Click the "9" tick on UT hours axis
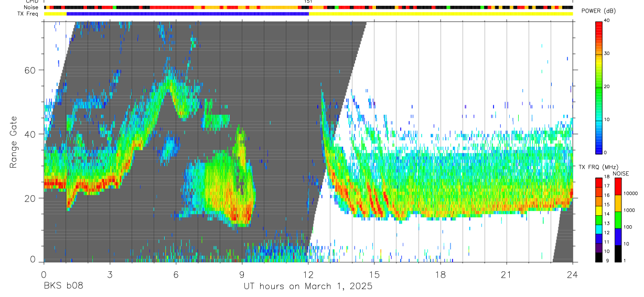Image resolution: width=644 pixels, height=297 pixels. point(242,274)
